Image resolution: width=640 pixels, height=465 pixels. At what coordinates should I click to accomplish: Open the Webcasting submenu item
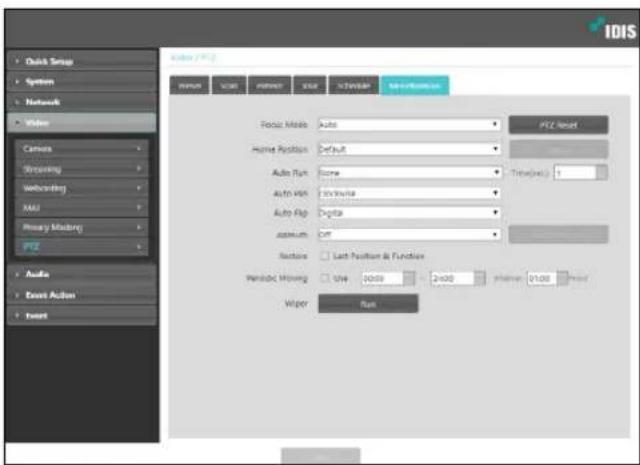click(x=82, y=188)
